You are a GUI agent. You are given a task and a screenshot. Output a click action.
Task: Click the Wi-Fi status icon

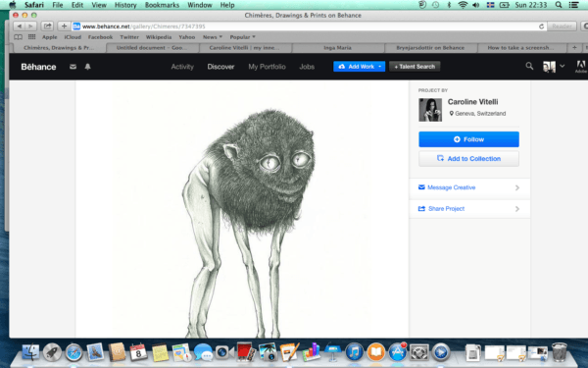point(464,5)
